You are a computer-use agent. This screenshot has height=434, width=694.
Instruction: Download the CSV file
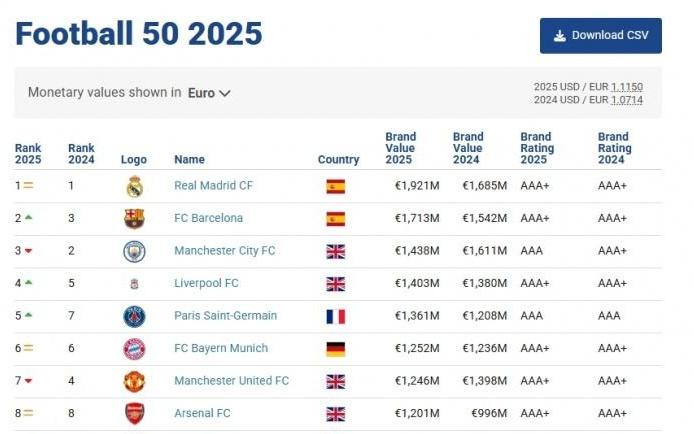tap(600, 35)
